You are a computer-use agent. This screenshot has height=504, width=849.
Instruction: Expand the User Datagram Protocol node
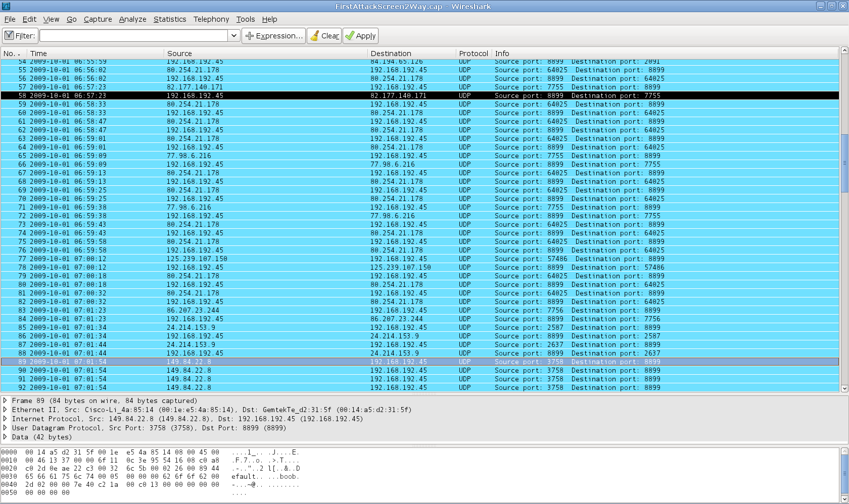[x=5, y=428]
